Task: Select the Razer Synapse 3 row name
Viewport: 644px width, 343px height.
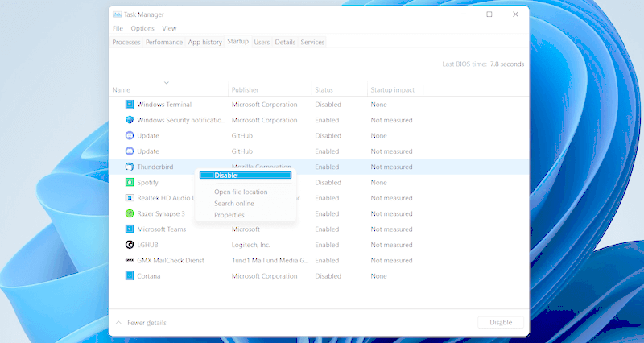Action: coord(161,213)
